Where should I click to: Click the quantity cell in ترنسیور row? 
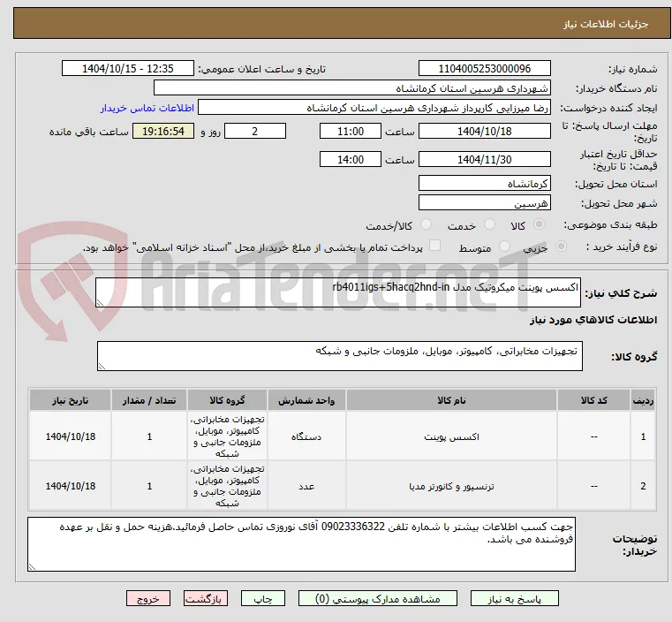[x=149, y=486]
